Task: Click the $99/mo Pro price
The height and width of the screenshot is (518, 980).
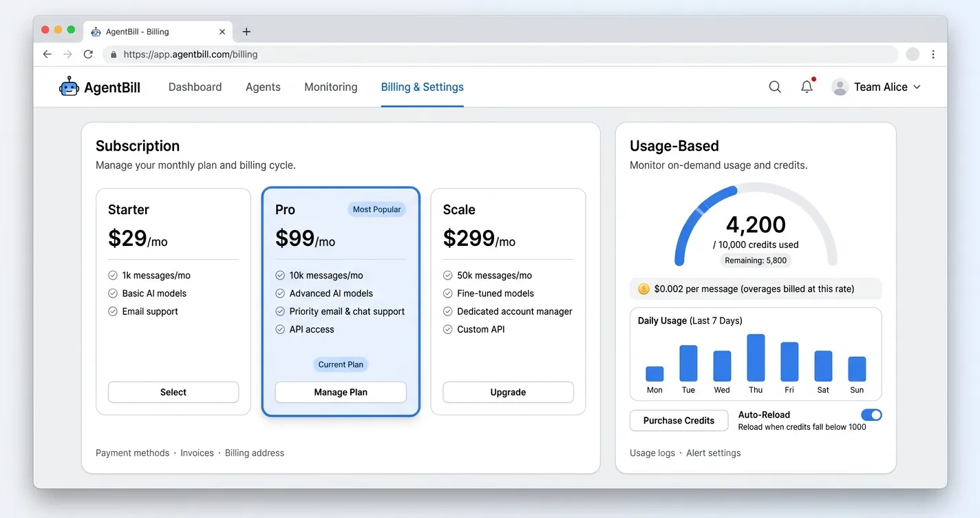Action: pyautogui.click(x=306, y=238)
